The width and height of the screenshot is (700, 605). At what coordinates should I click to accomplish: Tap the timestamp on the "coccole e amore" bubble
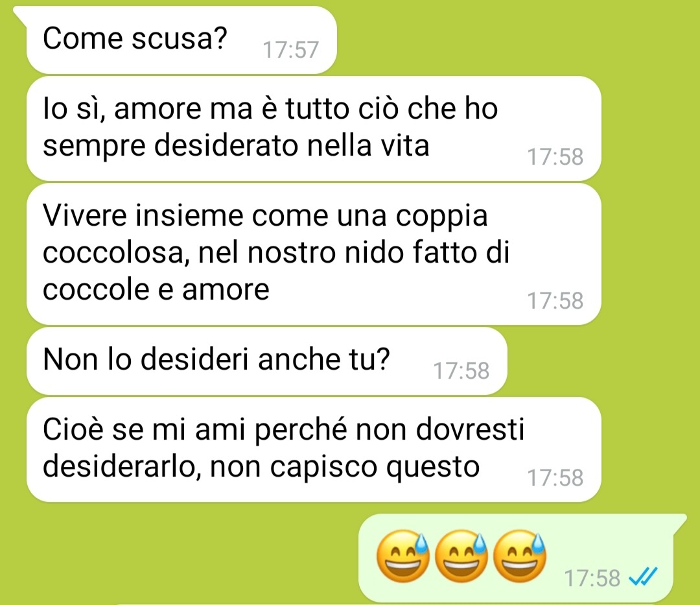tap(555, 300)
